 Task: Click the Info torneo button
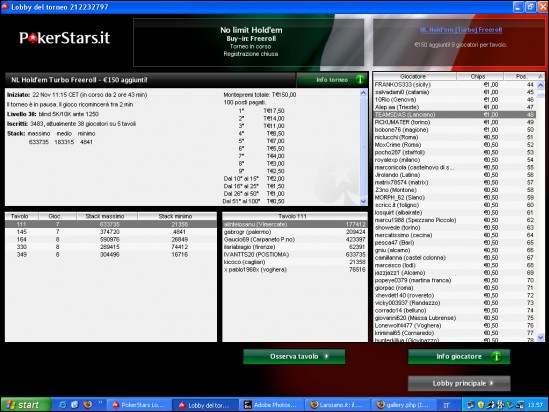[332, 80]
